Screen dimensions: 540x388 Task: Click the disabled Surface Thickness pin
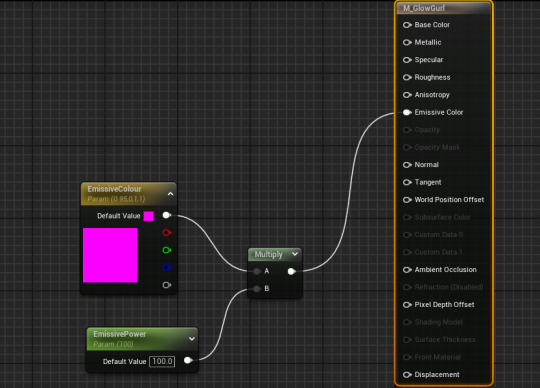point(407,340)
